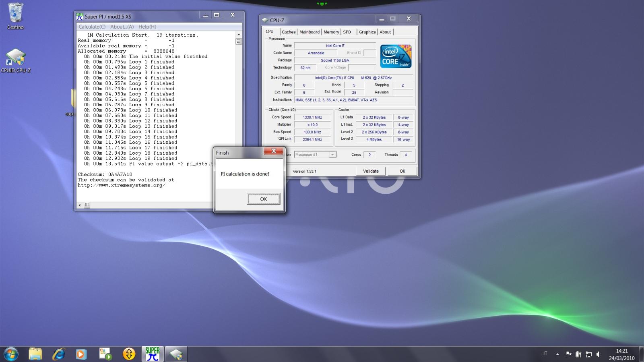Viewport: 644px width, 362px height.
Task: Click Super PI vertical scrollbar up arrow
Action: click(239, 35)
